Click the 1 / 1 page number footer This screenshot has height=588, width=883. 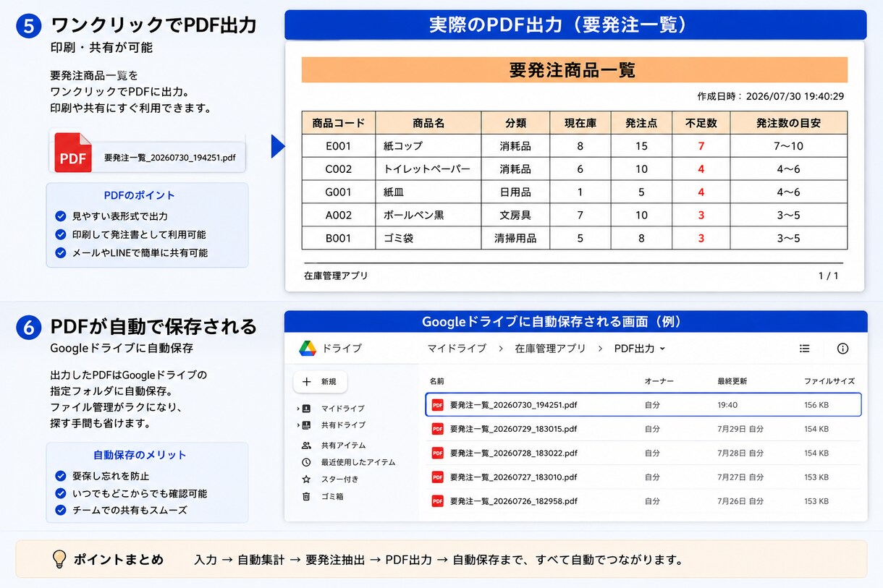[x=829, y=276]
